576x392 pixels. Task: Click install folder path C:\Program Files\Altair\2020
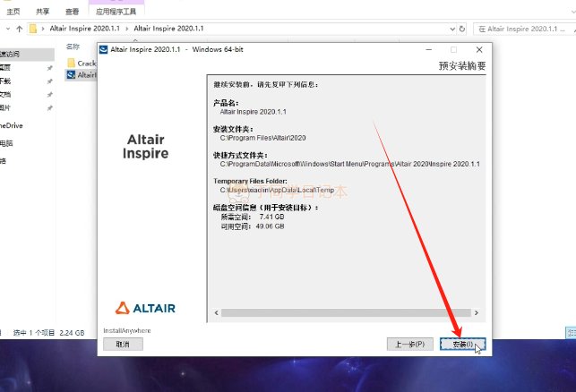click(262, 138)
